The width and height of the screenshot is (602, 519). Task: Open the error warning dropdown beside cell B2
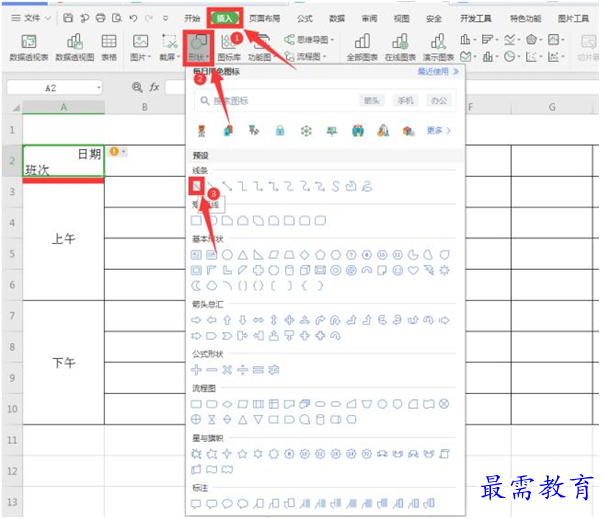(124, 152)
